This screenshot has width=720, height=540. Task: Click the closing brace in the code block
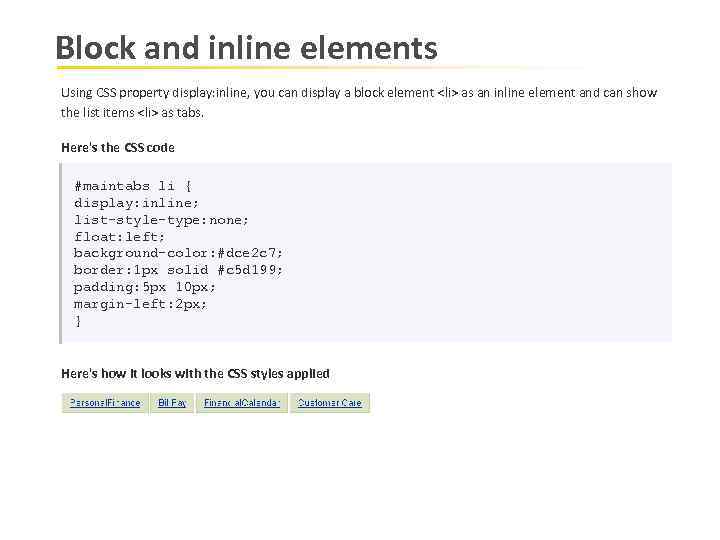pos(78,321)
